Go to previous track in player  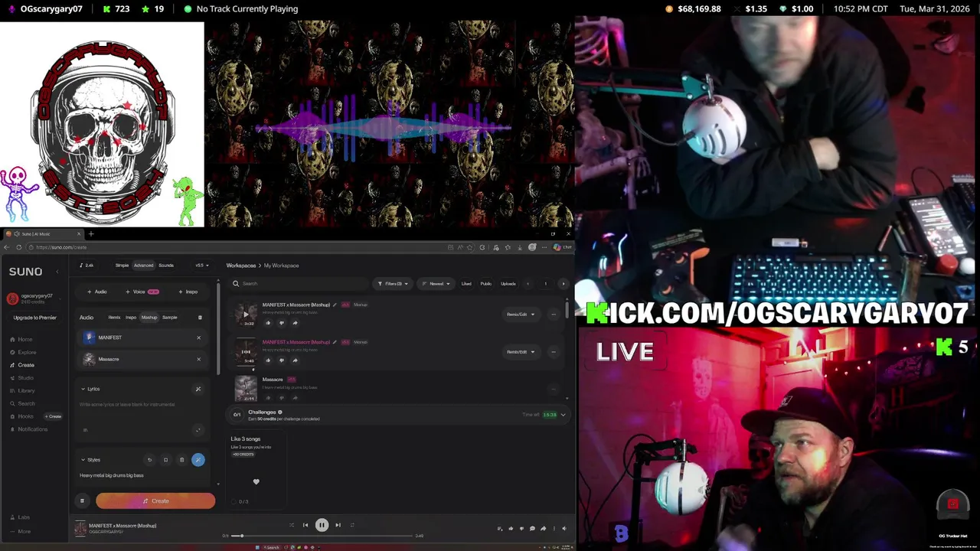pos(305,525)
